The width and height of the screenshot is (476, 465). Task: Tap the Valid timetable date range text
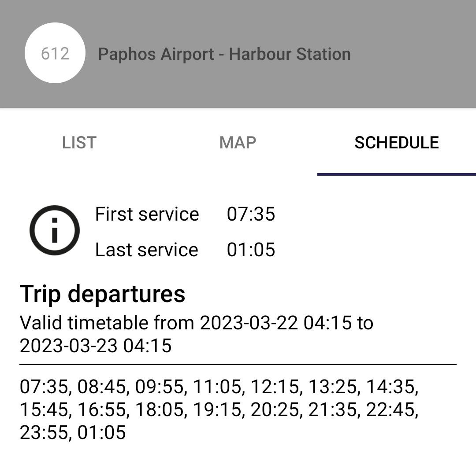[196, 334]
